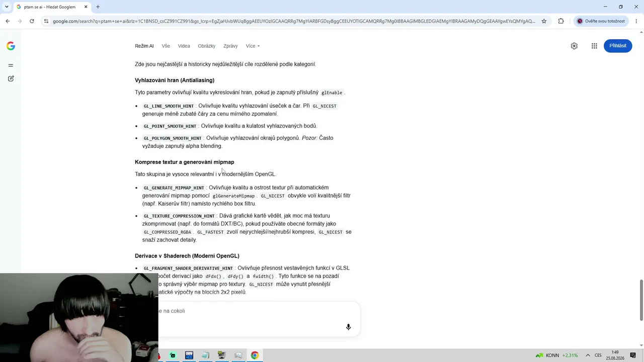The height and width of the screenshot is (362, 644).
Task: Click the dFdy() code label
Action: [235, 277]
